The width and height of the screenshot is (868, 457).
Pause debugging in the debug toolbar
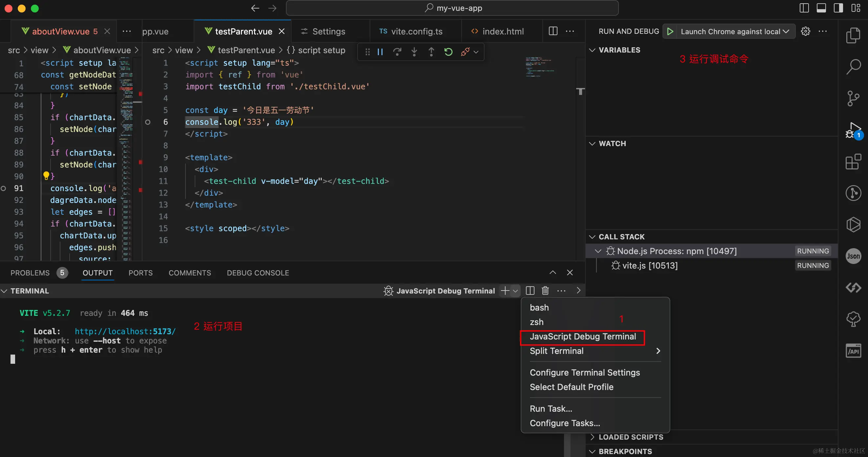coord(380,52)
